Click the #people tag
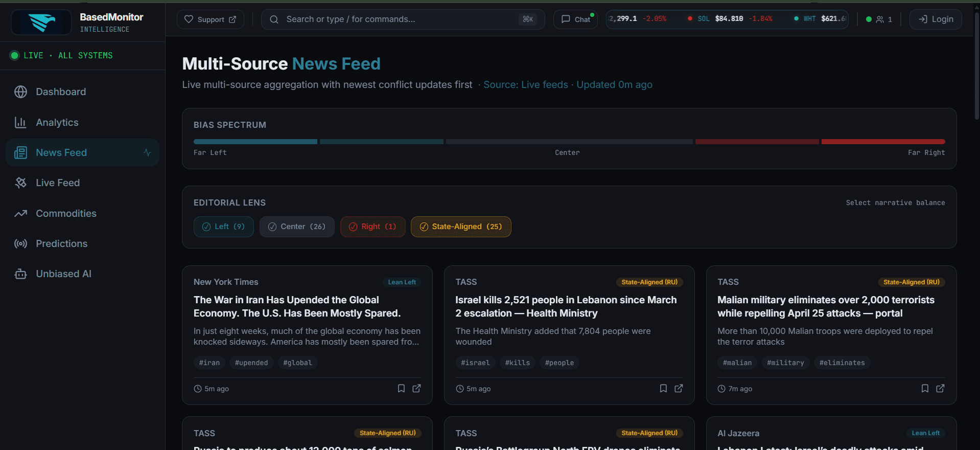Viewport: 980px width, 450px height. [x=559, y=363]
